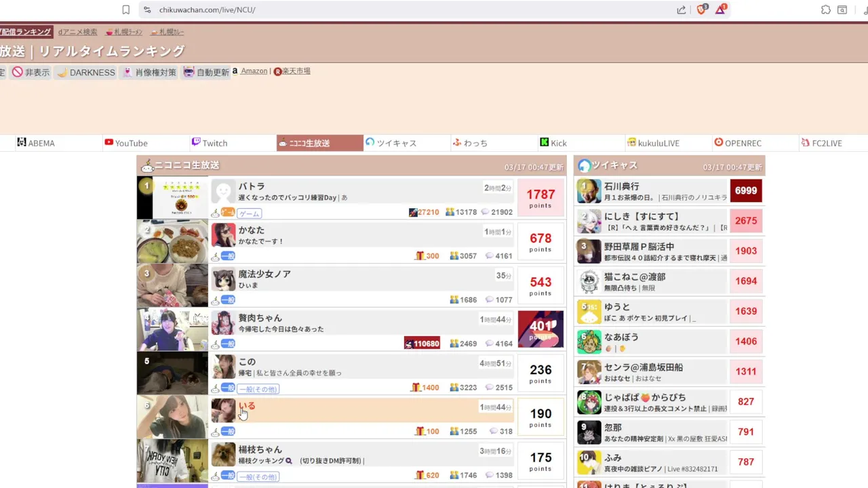Click 贅肉ちゃん's avatar icon
The height and width of the screenshot is (488, 868).
(223, 323)
